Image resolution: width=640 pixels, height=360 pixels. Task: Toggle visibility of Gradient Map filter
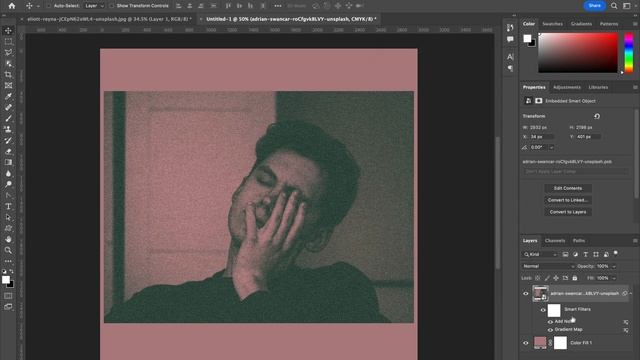click(550, 330)
